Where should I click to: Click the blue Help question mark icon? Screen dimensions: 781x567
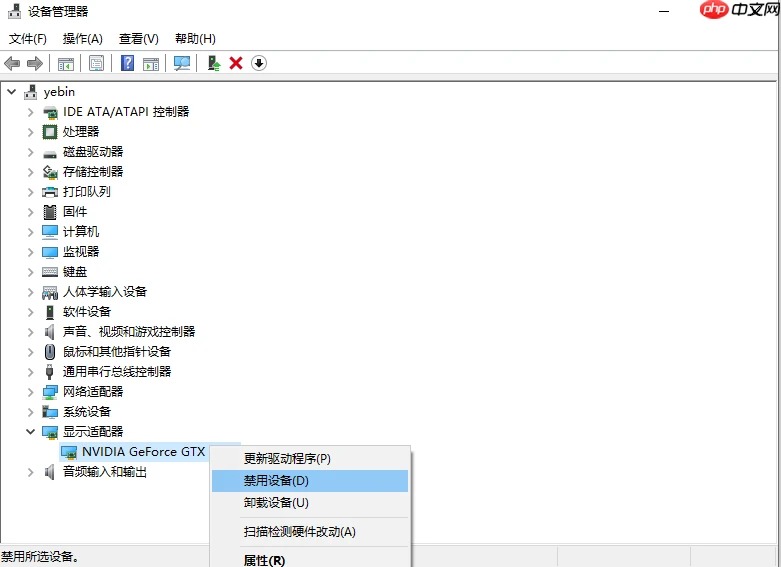pos(128,63)
